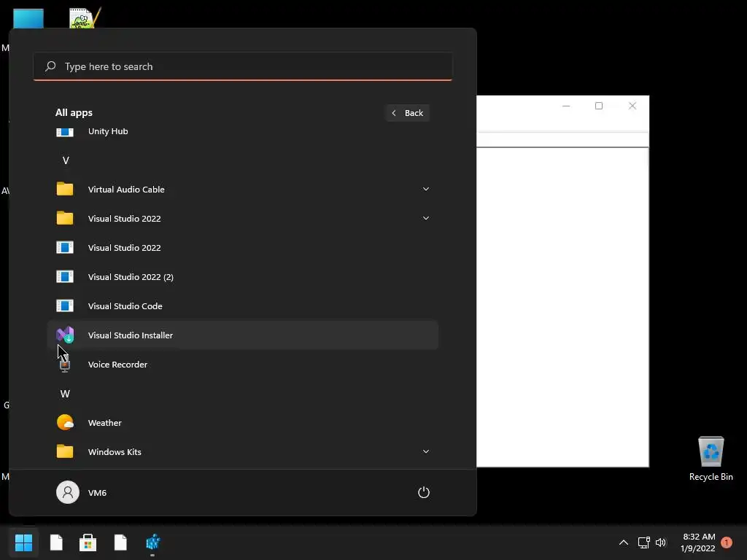Select Weather text label
The width and height of the screenshot is (747, 560).
pos(105,423)
